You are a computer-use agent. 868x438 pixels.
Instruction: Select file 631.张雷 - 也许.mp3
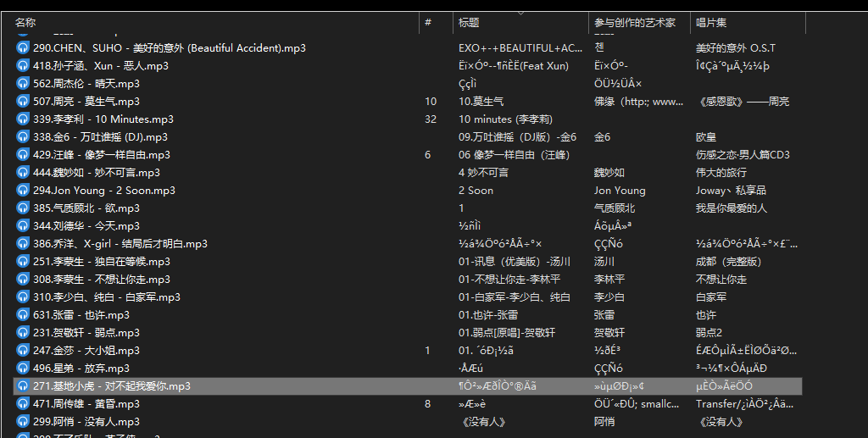pos(81,314)
